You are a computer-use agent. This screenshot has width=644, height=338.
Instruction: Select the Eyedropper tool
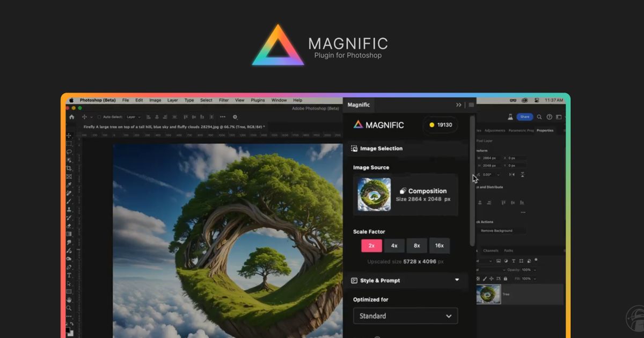69,185
